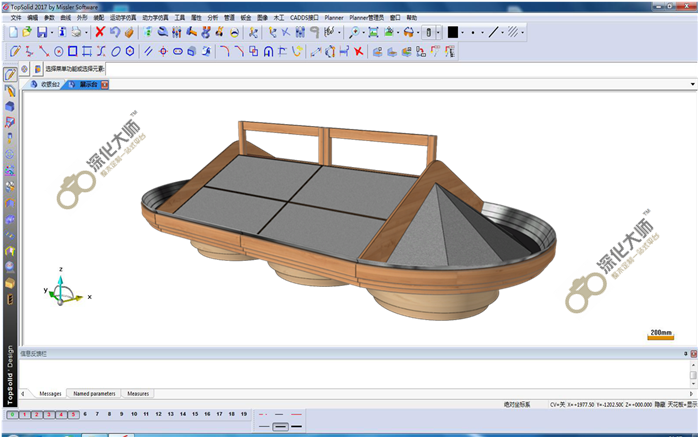700x440 pixels.
Task: Toggle layer 0 button in layer bar
Action: pyautogui.click(x=13, y=414)
